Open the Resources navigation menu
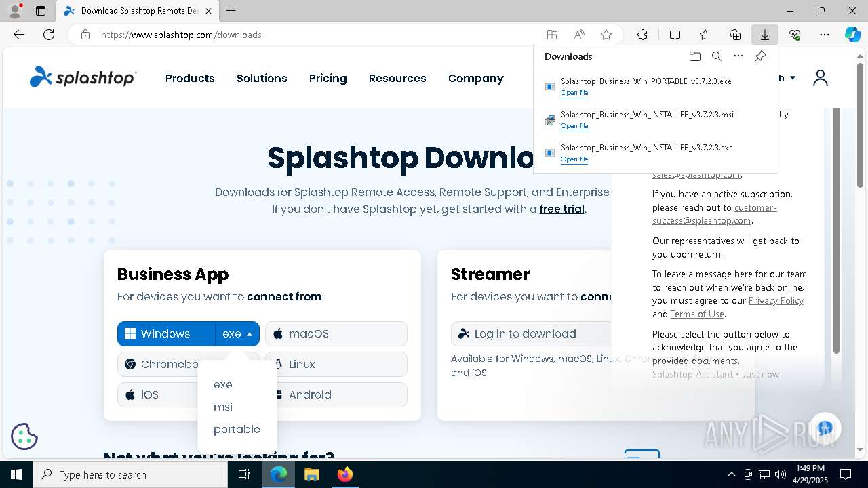Viewport: 868px width, 488px height. click(x=397, y=78)
